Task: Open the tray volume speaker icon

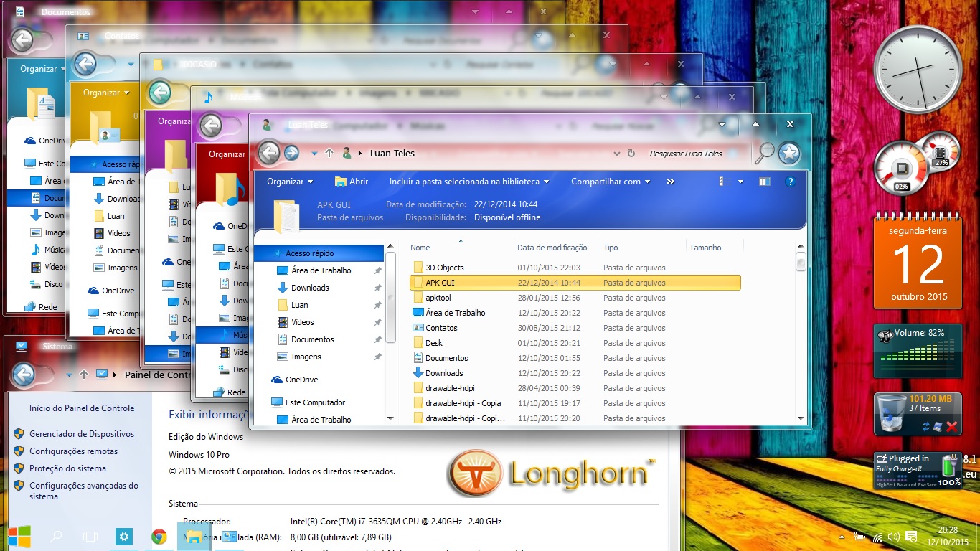Action: tap(894, 537)
